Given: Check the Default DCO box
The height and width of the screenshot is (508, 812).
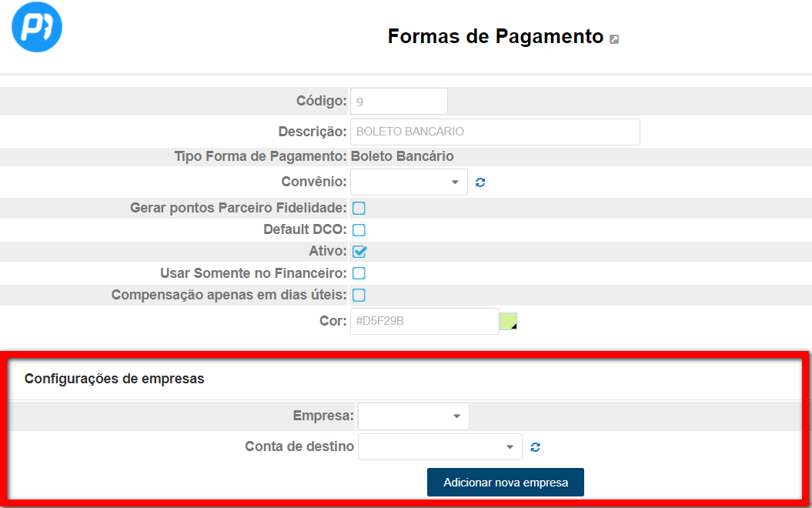Looking at the screenshot, I should point(359,229).
